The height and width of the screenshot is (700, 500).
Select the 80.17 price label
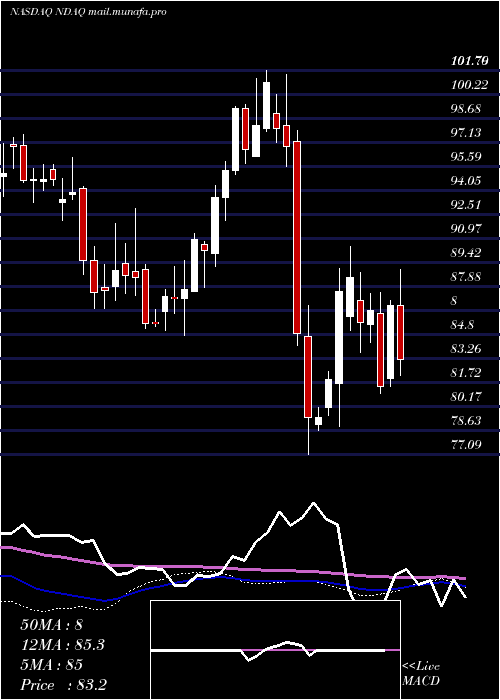click(x=466, y=396)
